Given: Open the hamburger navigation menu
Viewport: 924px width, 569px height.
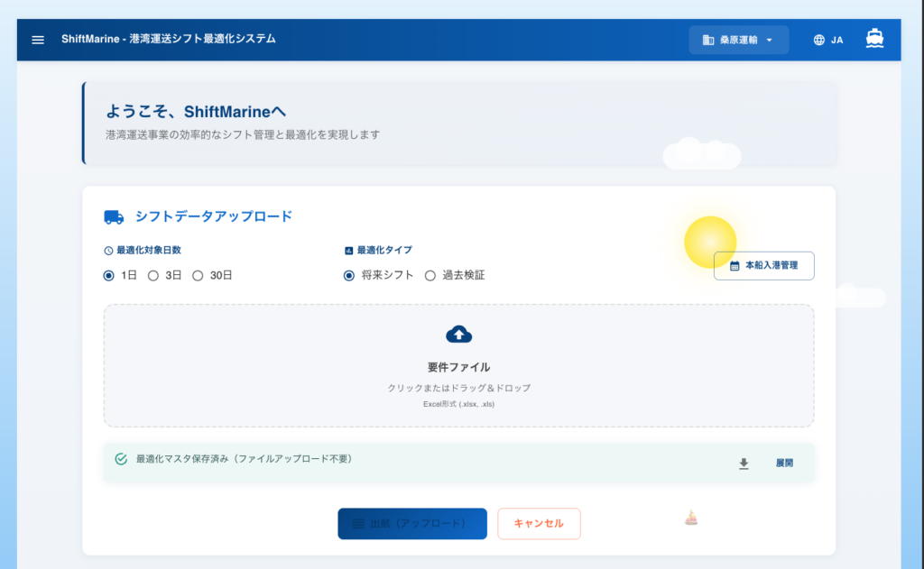Looking at the screenshot, I should point(37,39).
